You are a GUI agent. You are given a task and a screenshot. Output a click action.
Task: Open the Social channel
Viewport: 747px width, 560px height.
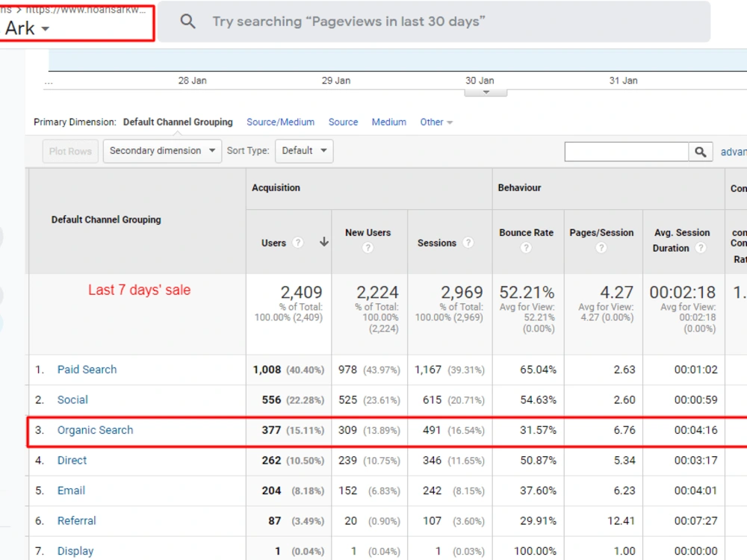72,399
